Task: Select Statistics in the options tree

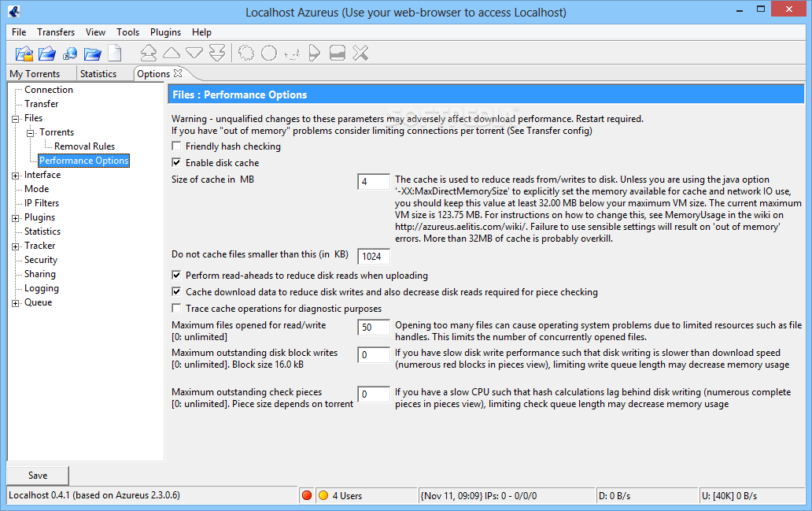Action: pyautogui.click(x=42, y=231)
